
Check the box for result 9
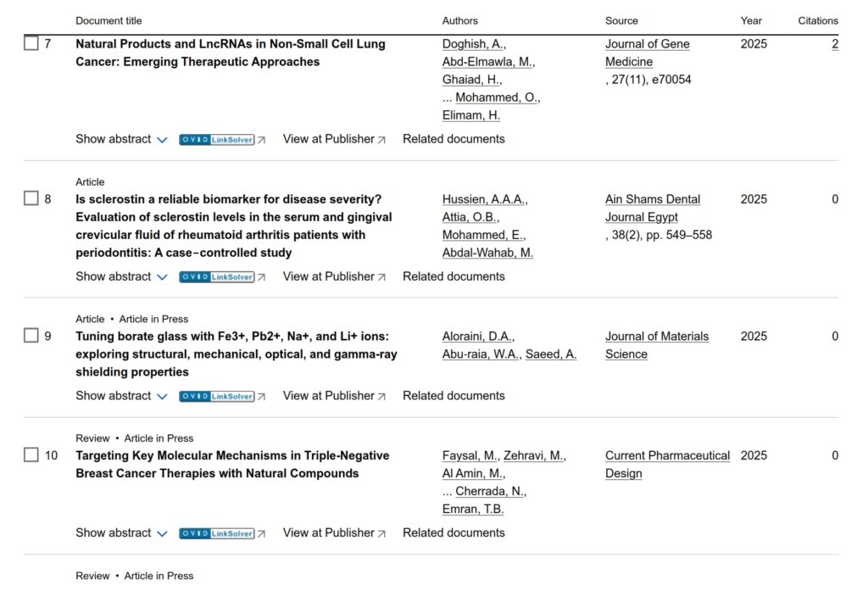coord(31,336)
